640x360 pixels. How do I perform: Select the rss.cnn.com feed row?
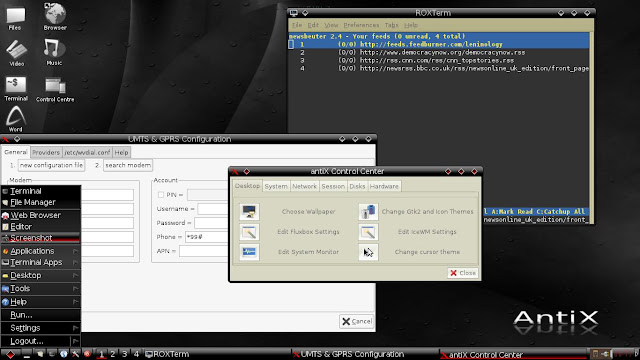coord(439,60)
